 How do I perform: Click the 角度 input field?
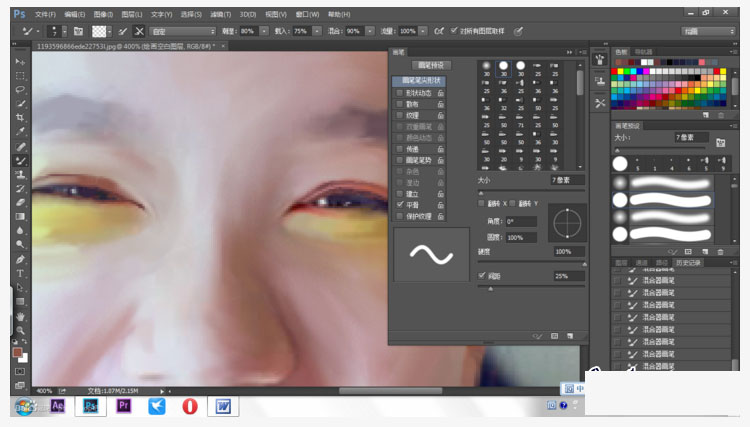click(521, 221)
